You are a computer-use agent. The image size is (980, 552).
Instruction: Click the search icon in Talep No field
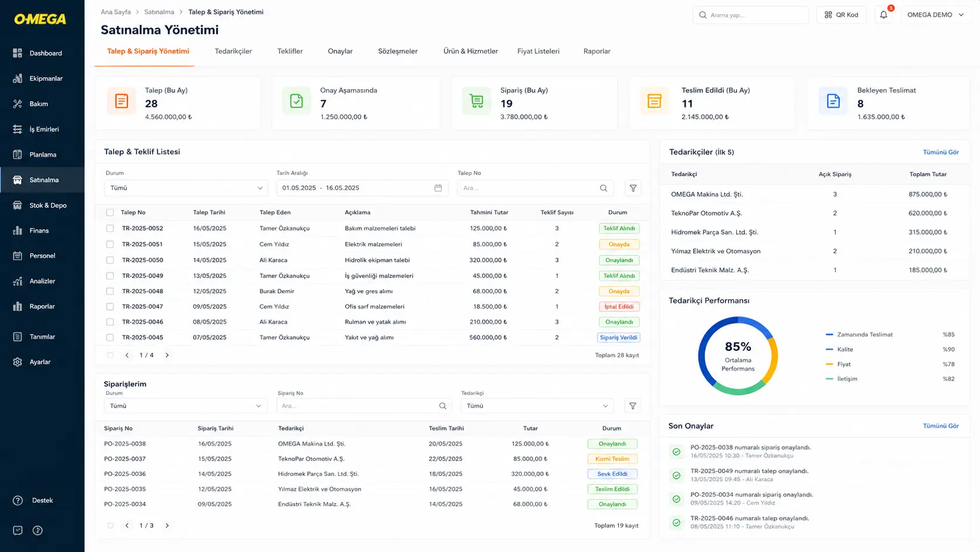[x=604, y=188]
